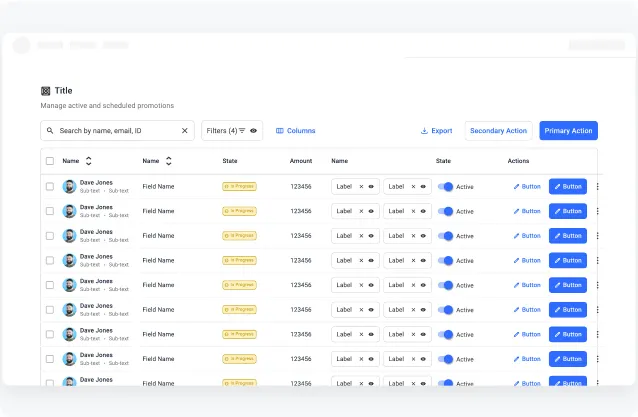Click the Field Name cell in row two
Image resolution: width=638 pixels, height=417 pixels.
[x=158, y=211]
